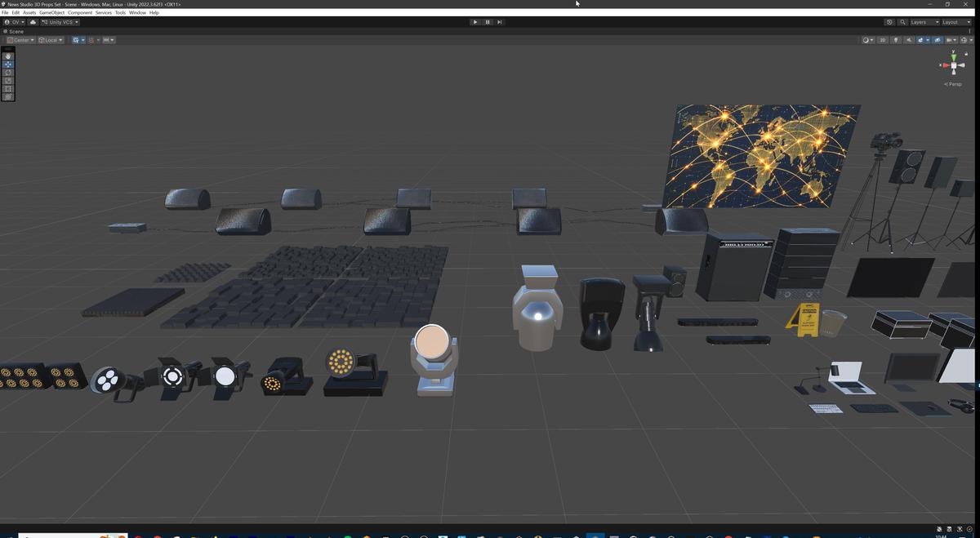
Task: Open the Undo History button
Action: (x=889, y=22)
